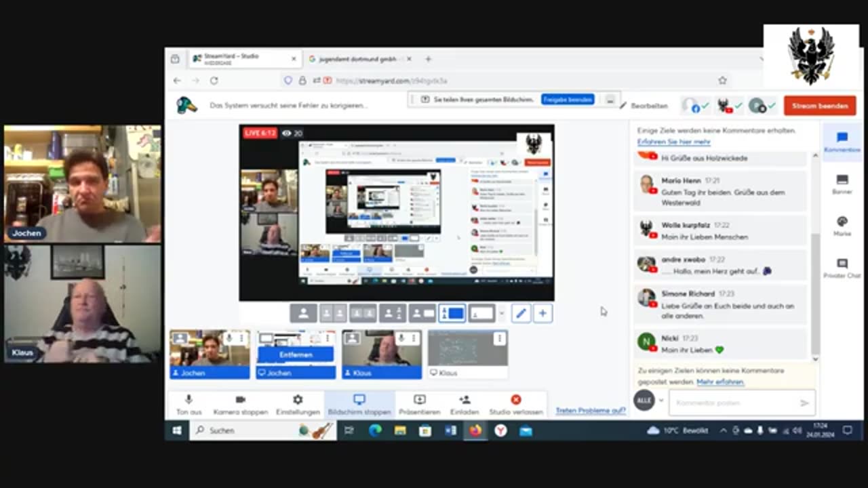Send the comment with the arrow icon
Screen dimensions: 868x488
[x=804, y=403]
